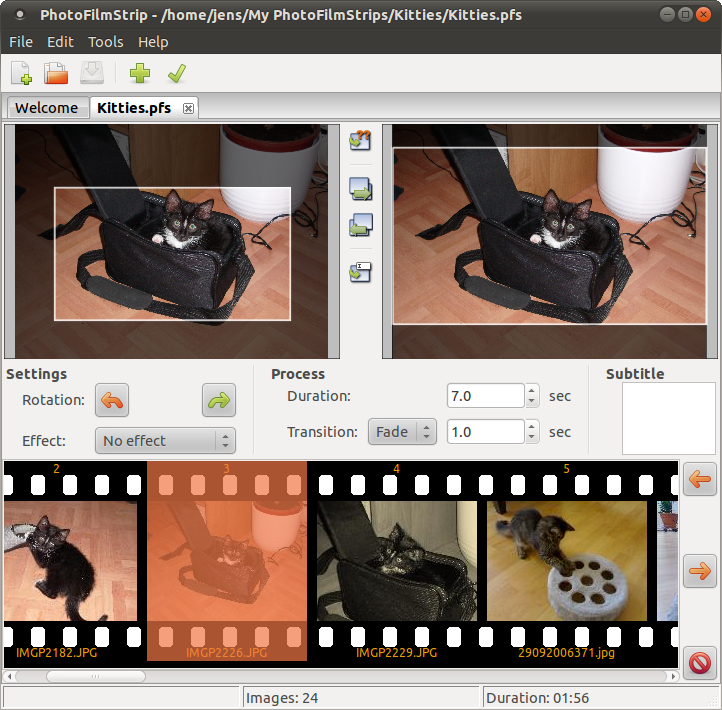Close the Kitties.pfs tab
The width and height of the screenshot is (722, 710).
188,108
